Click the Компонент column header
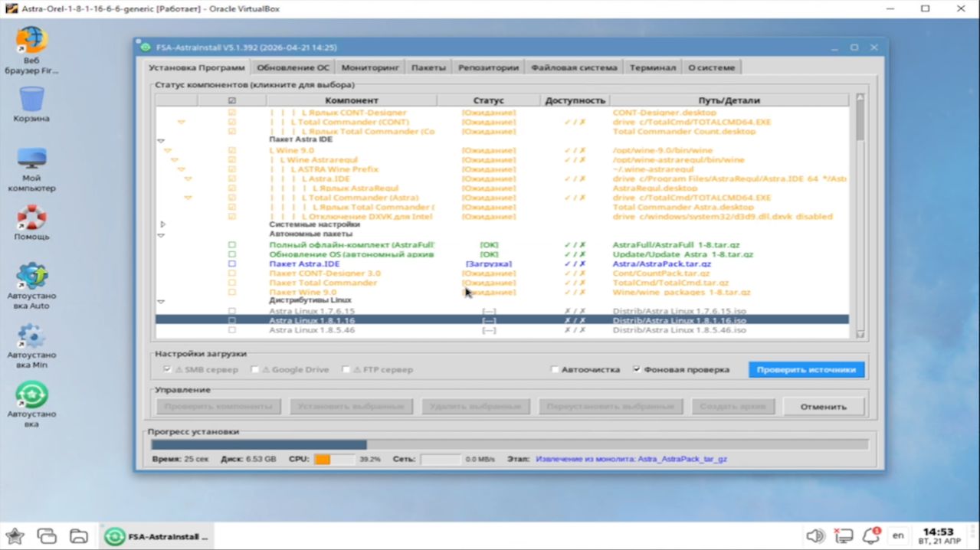The height and width of the screenshot is (550, 980). click(x=352, y=100)
